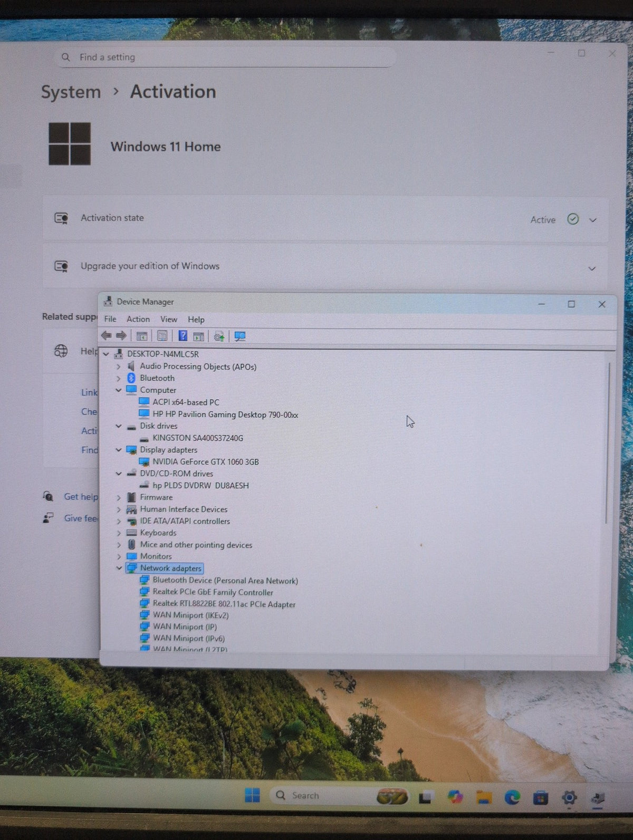The image size is (633, 840).
Task: Select WAN Miniport (IPv6) entry
Action: click(189, 639)
